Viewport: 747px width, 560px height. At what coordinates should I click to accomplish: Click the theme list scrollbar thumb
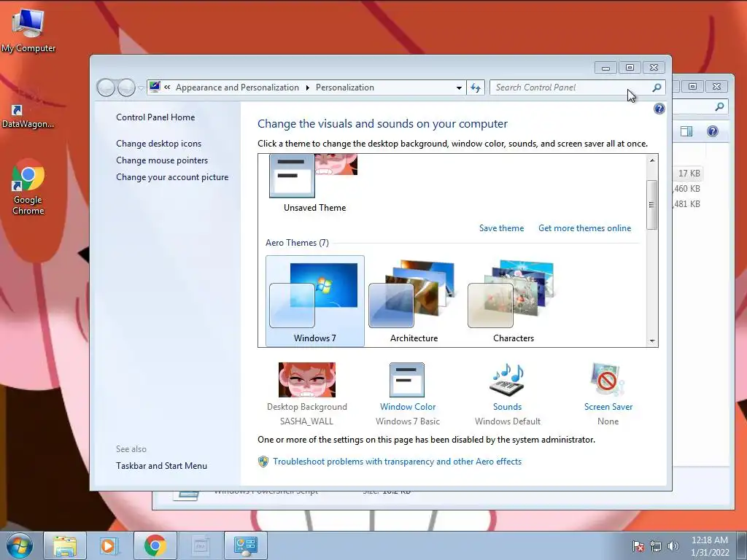[x=651, y=205]
